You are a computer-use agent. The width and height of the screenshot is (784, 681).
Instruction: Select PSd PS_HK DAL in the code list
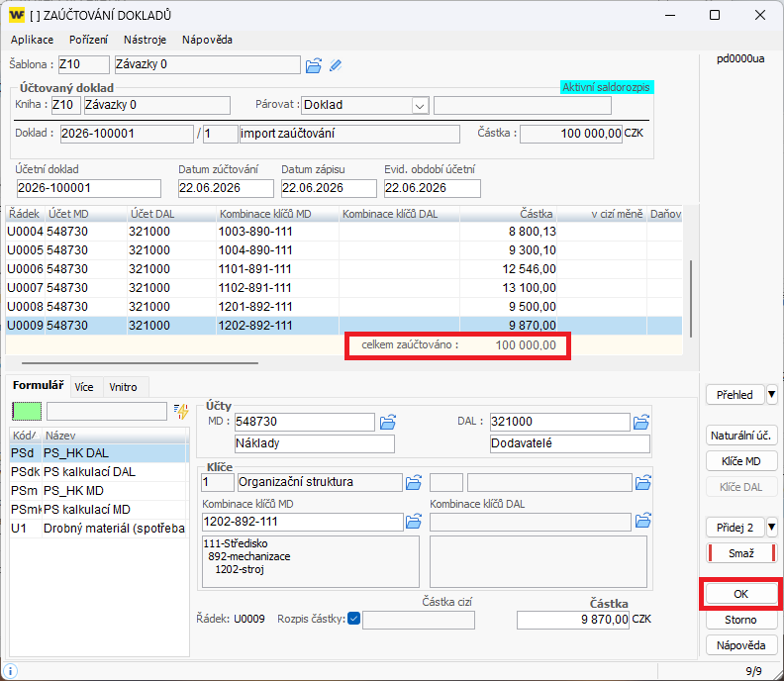tap(98, 453)
